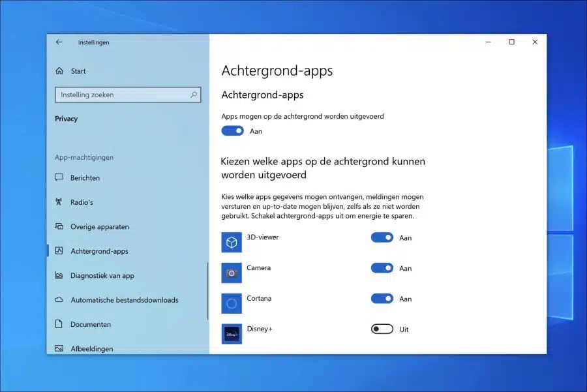Click the 3D-viewer app icon
The height and width of the screenshot is (392, 587).
click(x=232, y=242)
